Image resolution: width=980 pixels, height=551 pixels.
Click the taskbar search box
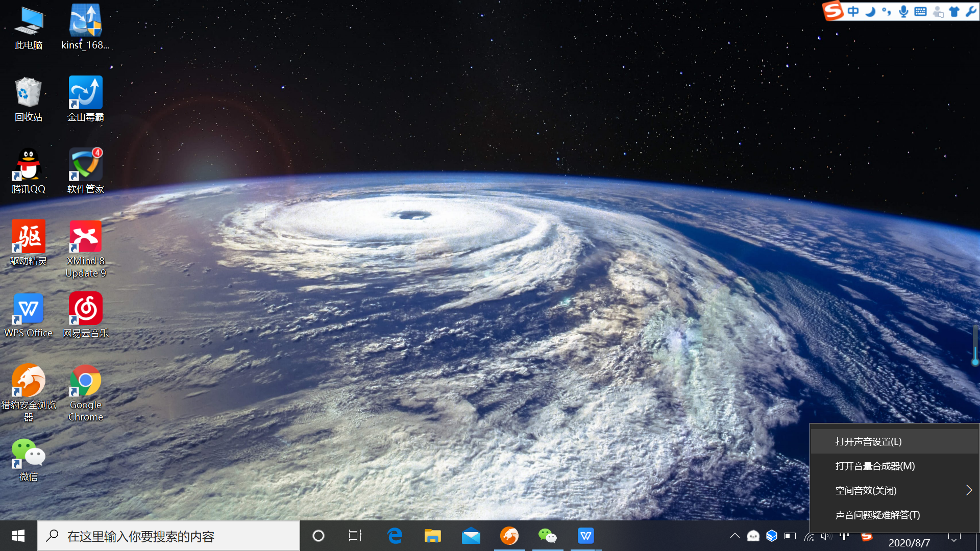coord(168,536)
